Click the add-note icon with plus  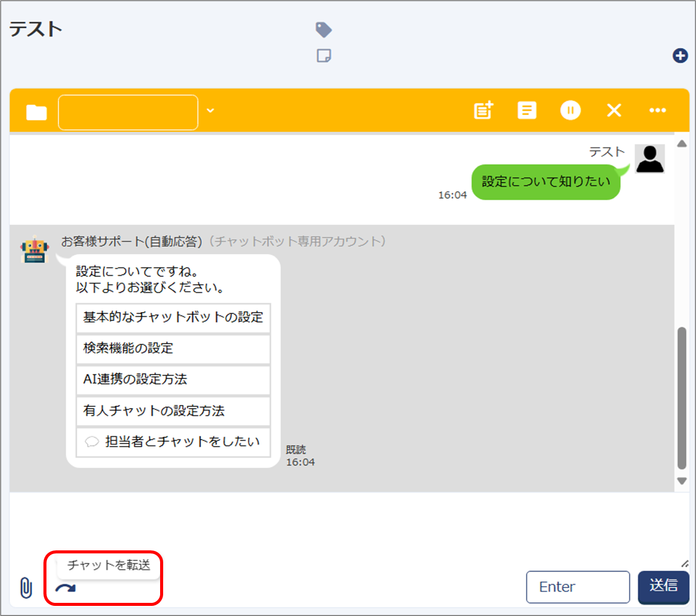[x=483, y=110]
